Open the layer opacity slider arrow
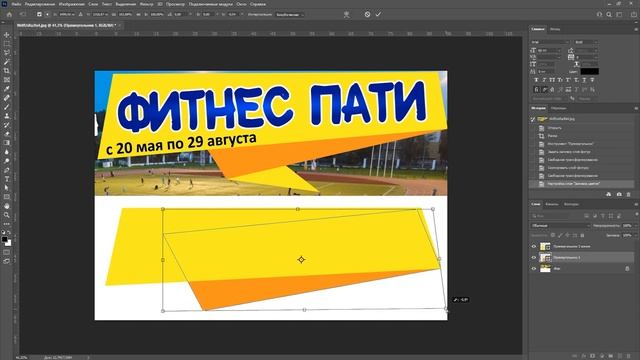The height and width of the screenshot is (360, 640). coord(636,225)
